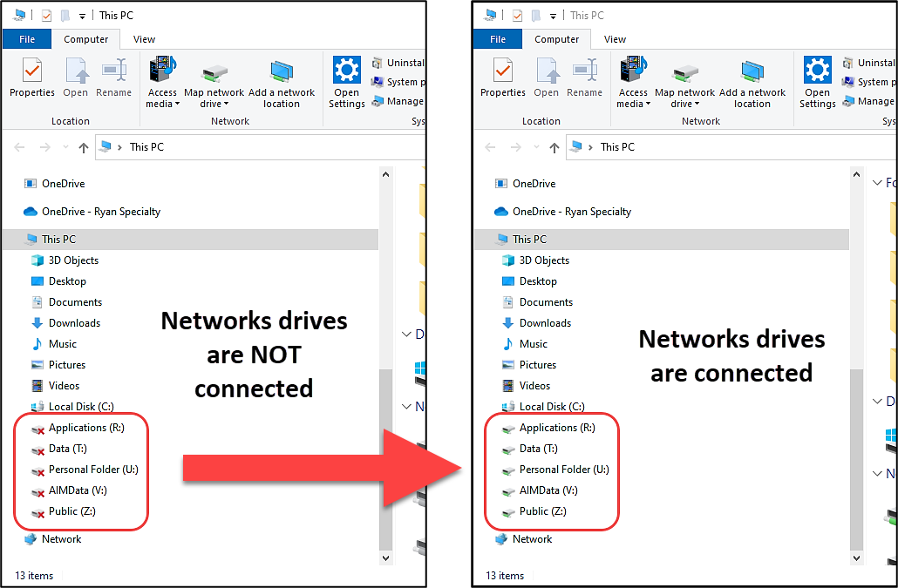Open quick access toolbar dropdown arrow in left window
The width and height of the screenshot is (898, 588).
pyautogui.click(x=82, y=16)
